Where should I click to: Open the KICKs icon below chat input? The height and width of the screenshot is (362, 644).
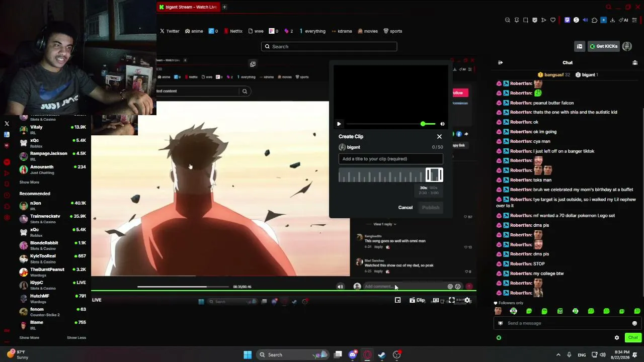[499, 338]
